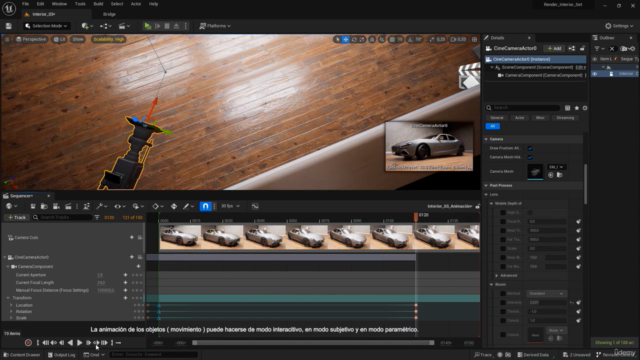Open the add-content cube-plus toolbar menu
This screenshot has height=360, width=640.
pyautogui.click(x=87, y=26)
